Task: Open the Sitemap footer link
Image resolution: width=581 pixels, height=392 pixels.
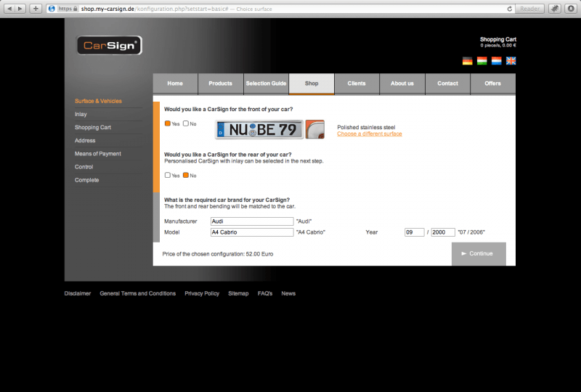Action: click(238, 293)
